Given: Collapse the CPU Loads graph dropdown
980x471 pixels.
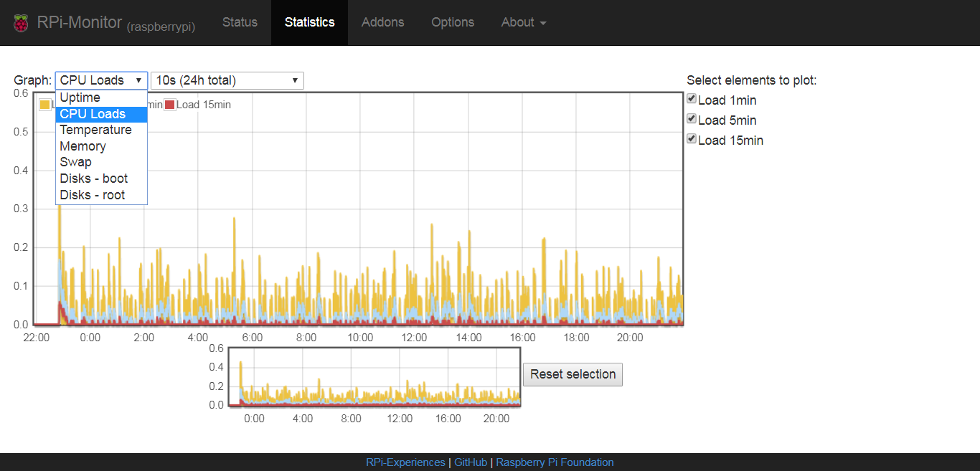Looking at the screenshot, I should (x=101, y=80).
